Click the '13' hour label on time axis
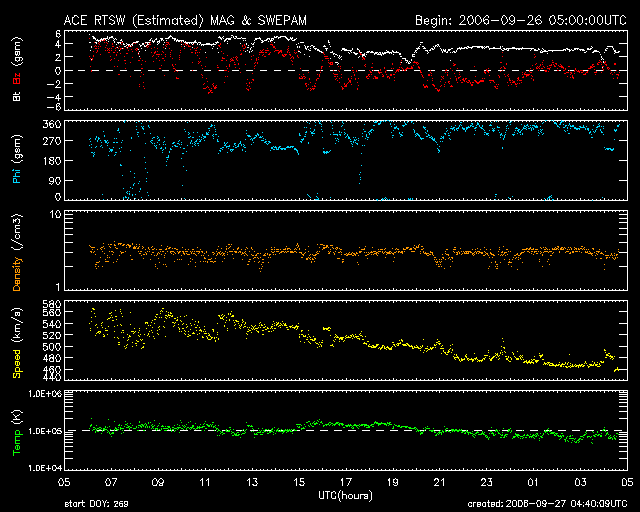This screenshot has height=512, width=640. (252, 482)
